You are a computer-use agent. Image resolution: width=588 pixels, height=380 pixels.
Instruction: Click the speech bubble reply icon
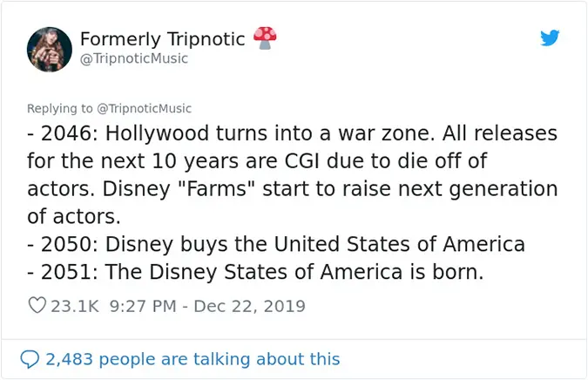[30, 358]
